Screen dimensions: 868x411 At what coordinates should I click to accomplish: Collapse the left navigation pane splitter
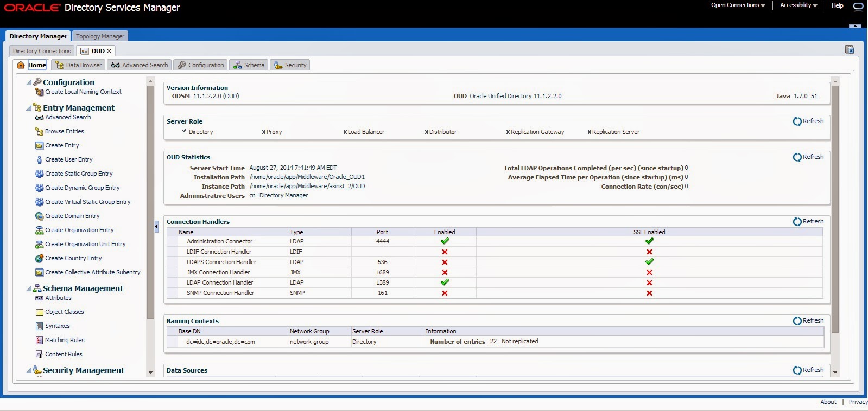156,226
